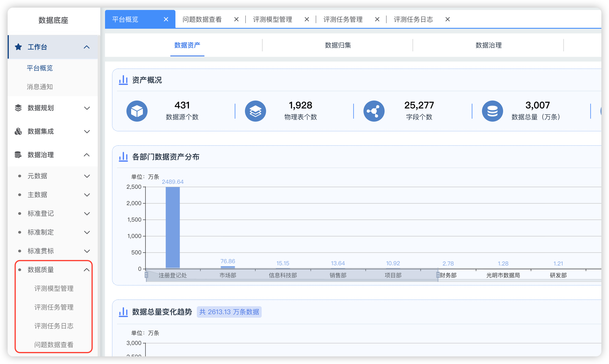Click the 数据集成 cubes icon

18,131
